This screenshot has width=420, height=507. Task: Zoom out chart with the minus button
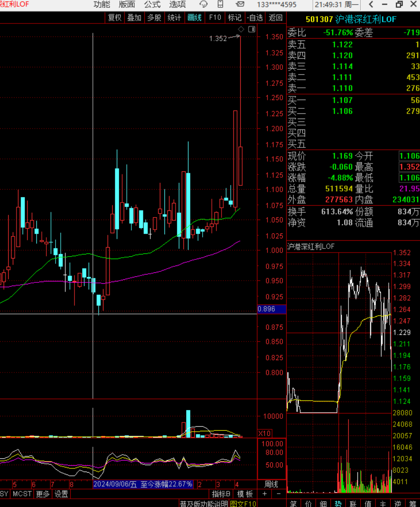[x=278, y=494]
